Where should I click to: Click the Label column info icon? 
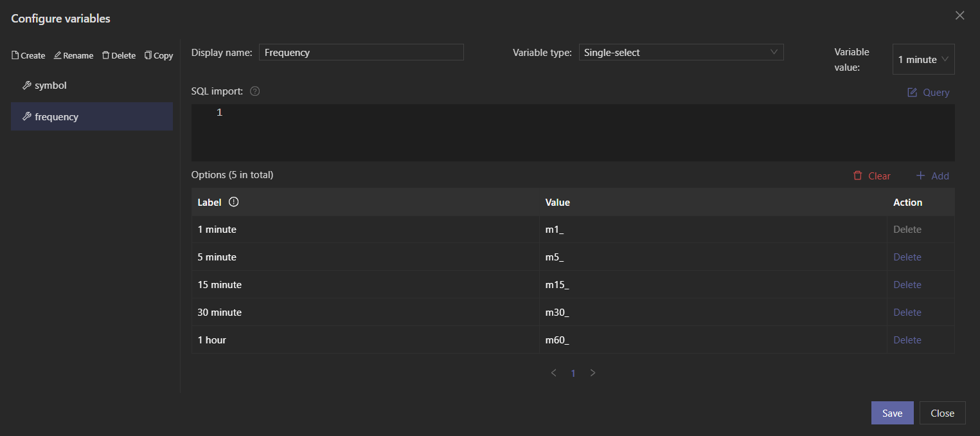click(x=234, y=202)
